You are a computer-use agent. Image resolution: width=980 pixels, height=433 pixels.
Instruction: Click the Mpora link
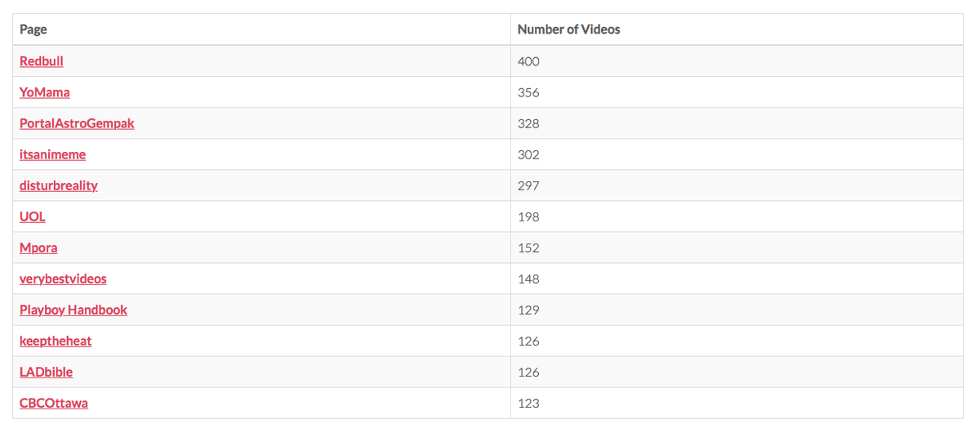point(38,248)
